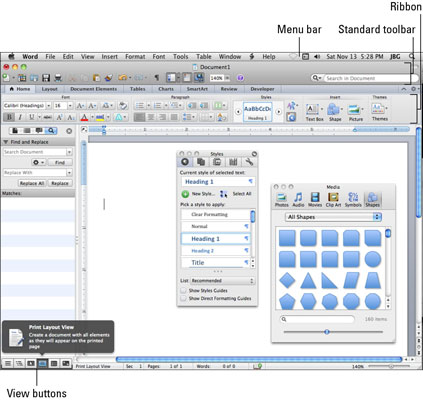
Task: Select the triangle shape thumbnail
Action: tap(308, 281)
